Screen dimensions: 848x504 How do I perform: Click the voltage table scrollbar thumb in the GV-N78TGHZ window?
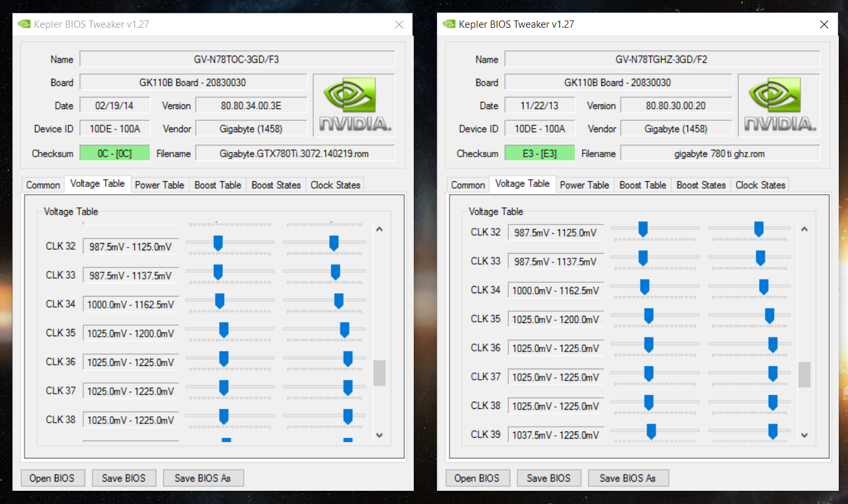(x=804, y=375)
